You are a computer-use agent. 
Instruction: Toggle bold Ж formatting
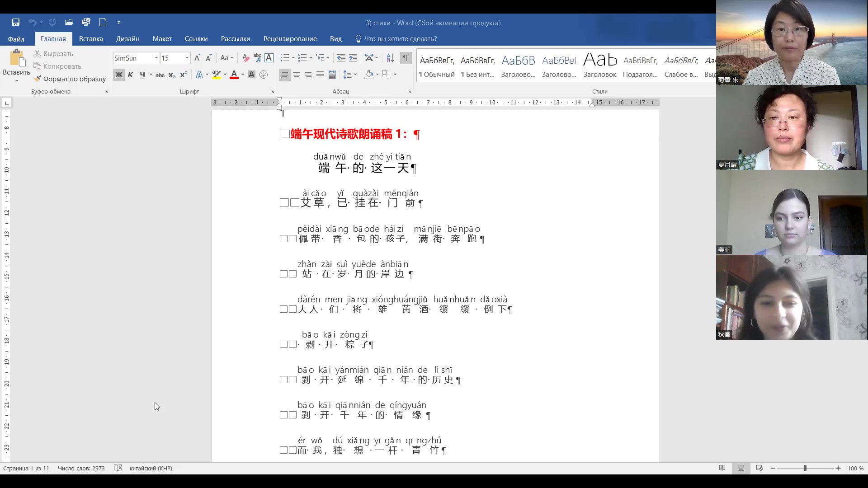point(118,75)
